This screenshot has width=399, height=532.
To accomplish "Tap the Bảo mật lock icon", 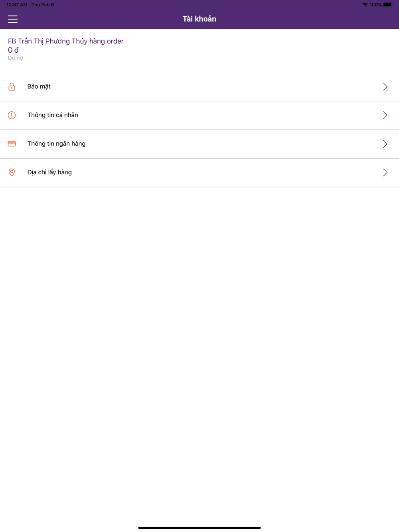I will tap(12, 87).
